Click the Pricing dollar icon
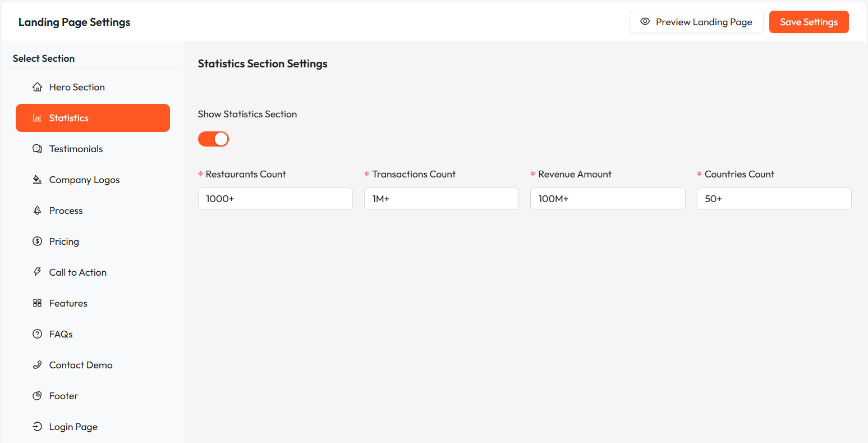 (x=37, y=241)
